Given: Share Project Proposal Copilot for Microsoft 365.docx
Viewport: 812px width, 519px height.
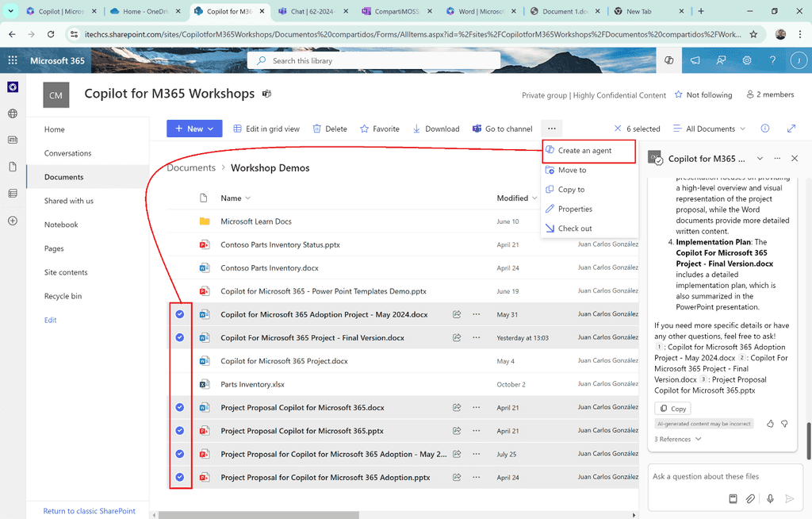Looking at the screenshot, I should 457,408.
